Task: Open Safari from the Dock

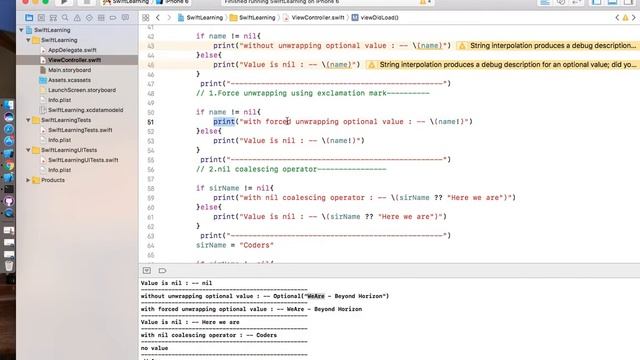Action: tap(9, 129)
